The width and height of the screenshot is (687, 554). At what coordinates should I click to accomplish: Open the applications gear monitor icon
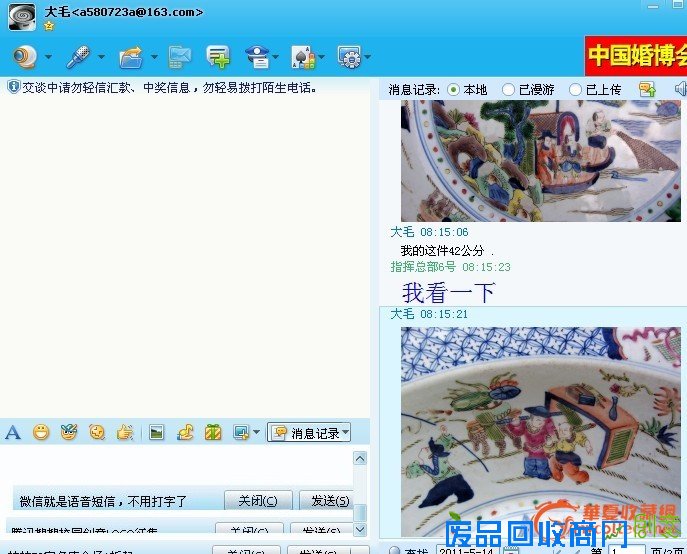[349, 57]
